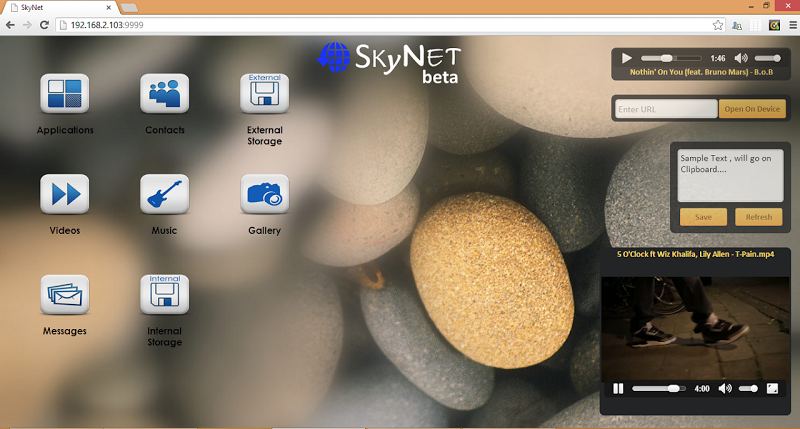The width and height of the screenshot is (800, 429).
Task: Open the Messages envelope icon
Action: pos(64,294)
